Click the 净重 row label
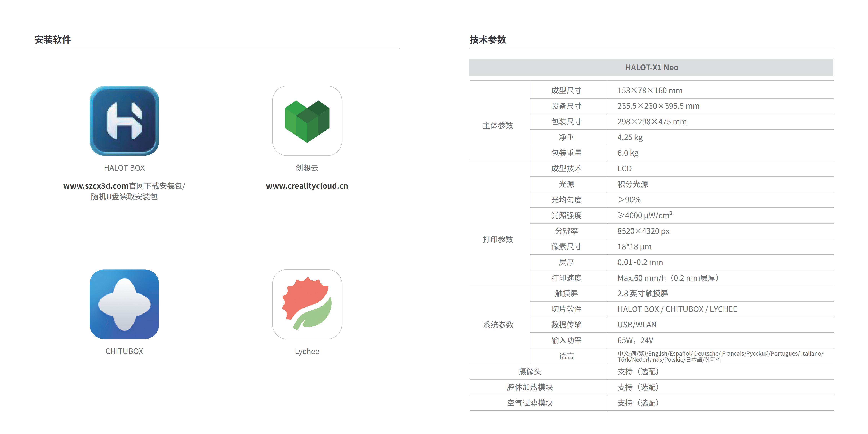The image size is (868, 434). click(566, 137)
